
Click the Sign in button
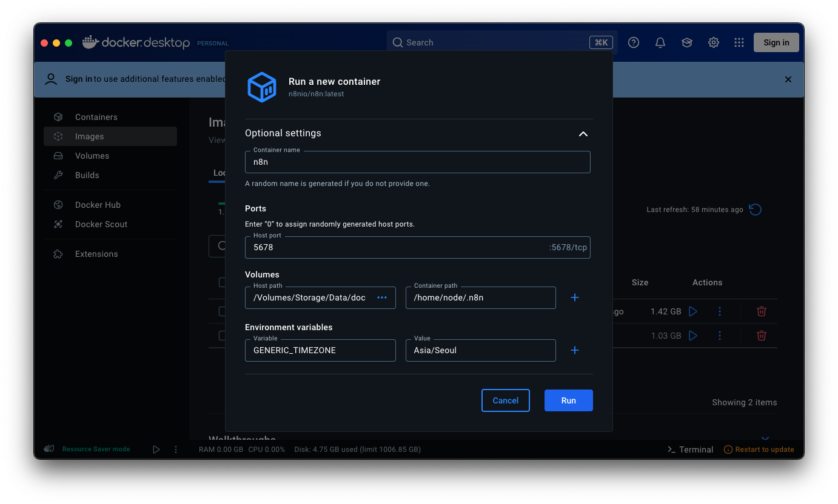(776, 42)
